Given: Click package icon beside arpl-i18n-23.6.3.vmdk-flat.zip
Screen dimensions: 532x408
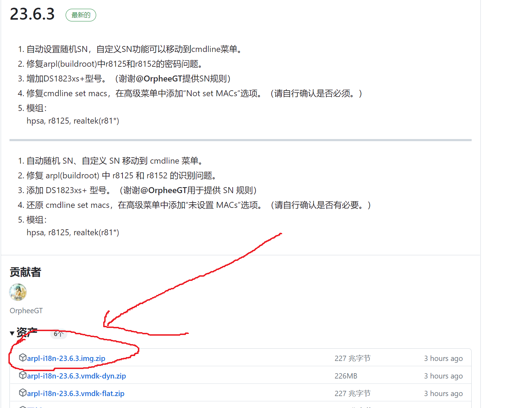Looking at the screenshot, I should [22, 393].
